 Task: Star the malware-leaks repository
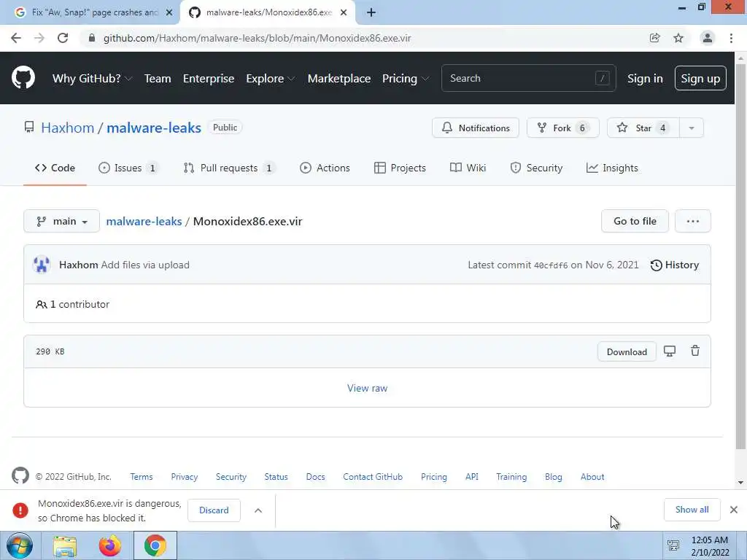point(643,128)
